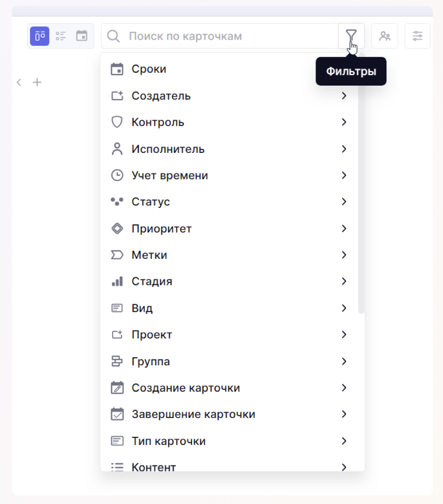Click the Метки tag icon

tap(117, 255)
